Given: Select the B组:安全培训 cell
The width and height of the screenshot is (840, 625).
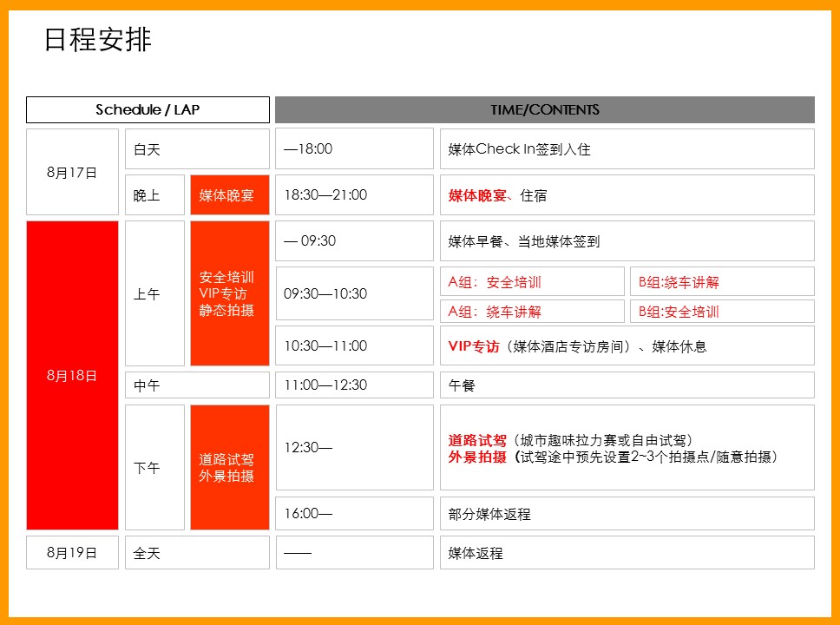Looking at the screenshot, I should click(x=721, y=312).
